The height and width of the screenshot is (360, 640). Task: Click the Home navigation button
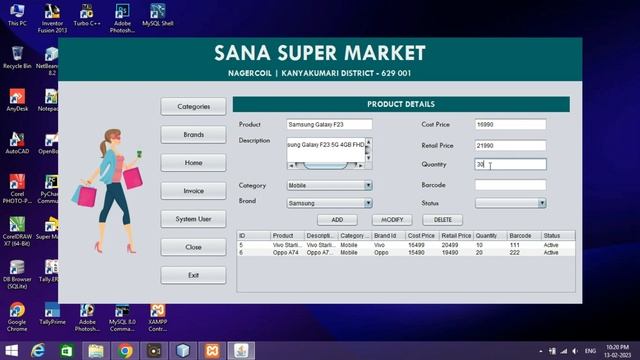pyautogui.click(x=193, y=163)
